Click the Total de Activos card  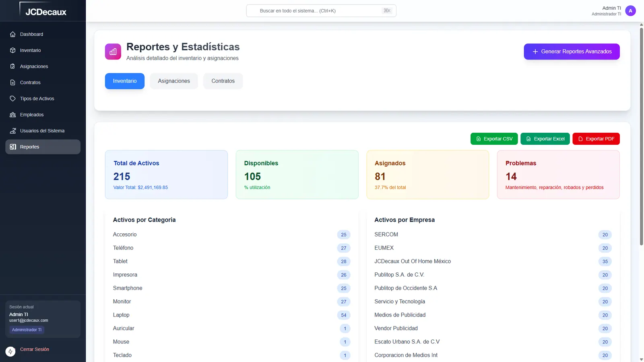tap(166, 175)
